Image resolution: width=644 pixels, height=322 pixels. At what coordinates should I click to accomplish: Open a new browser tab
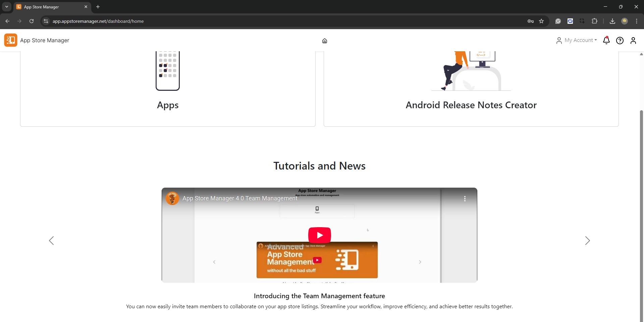pyautogui.click(x=98, y=7)
